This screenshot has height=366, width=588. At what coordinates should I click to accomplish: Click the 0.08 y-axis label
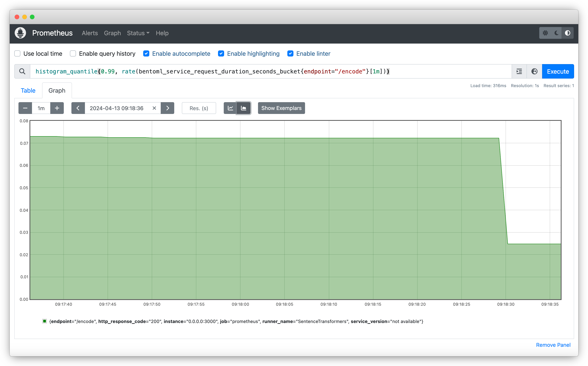tap(24, 121)
